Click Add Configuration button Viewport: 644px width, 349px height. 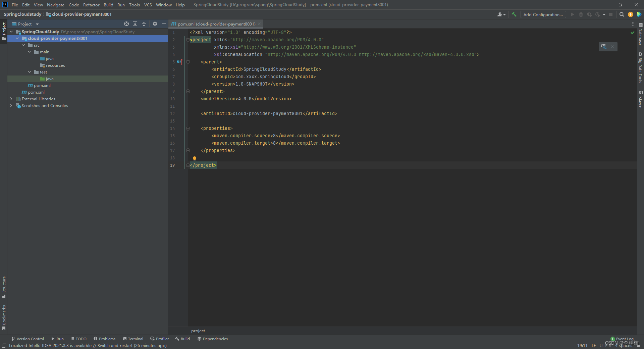point(543,14)
